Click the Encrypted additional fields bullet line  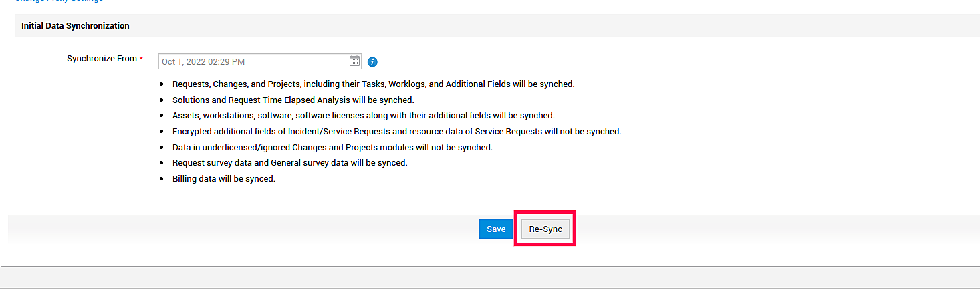396,132
